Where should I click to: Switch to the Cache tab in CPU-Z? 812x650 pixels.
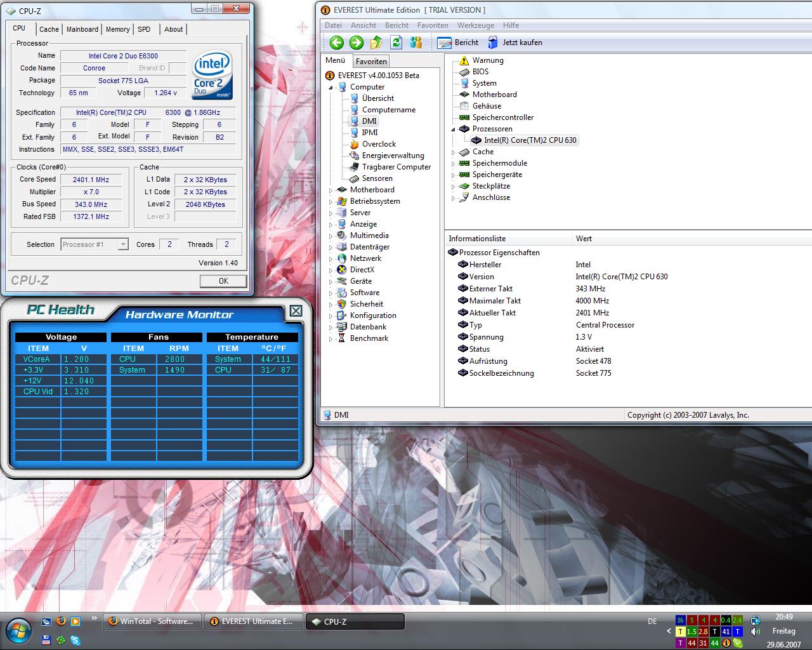[x=49, y=29]
